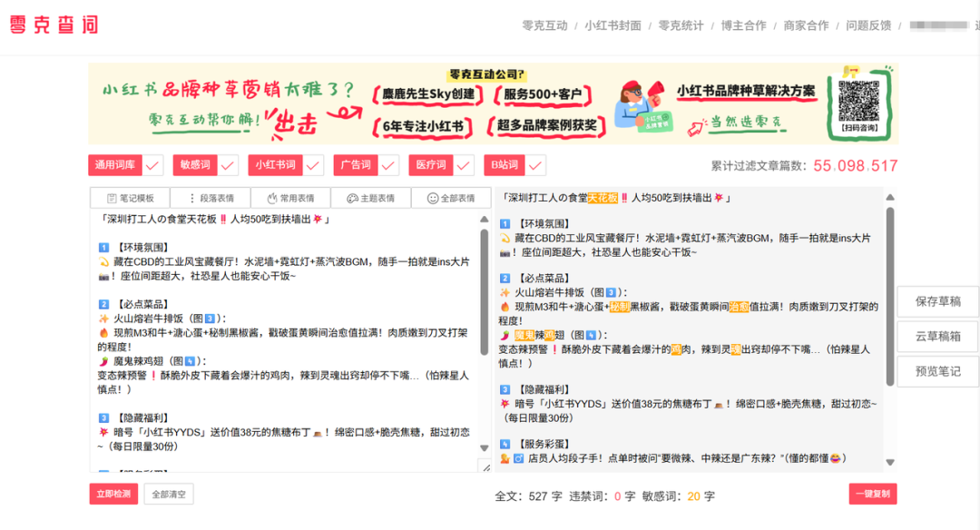Image resolution: width=980 pixels, height=530 pixels.
Task: Toggle 医疗词 checkbox
Action: point(463,165)
